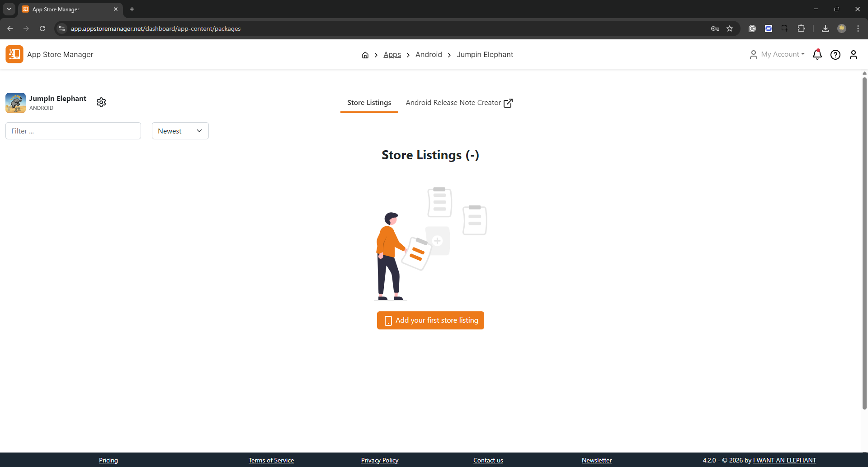Open browser downloads icon
Viewport: 868px width, 467px height.
(825, 29)
